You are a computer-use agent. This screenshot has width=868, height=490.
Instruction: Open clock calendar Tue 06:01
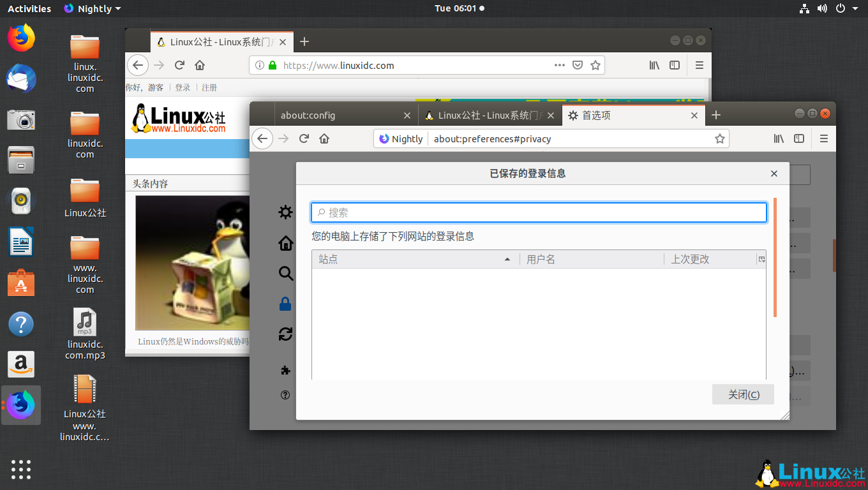click(x=460, y=8)
